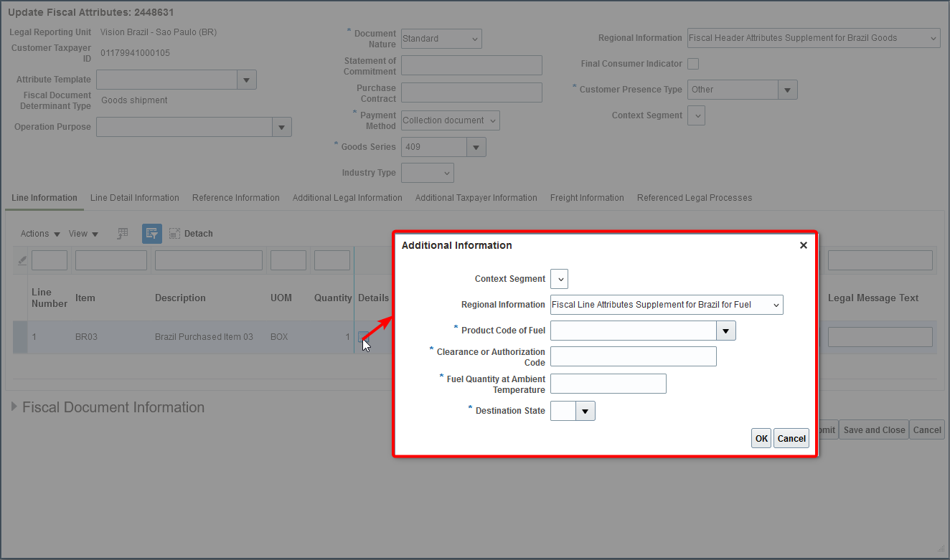
Task: Click the Operation Purpose text field
Action: click(x=184, y=127)
